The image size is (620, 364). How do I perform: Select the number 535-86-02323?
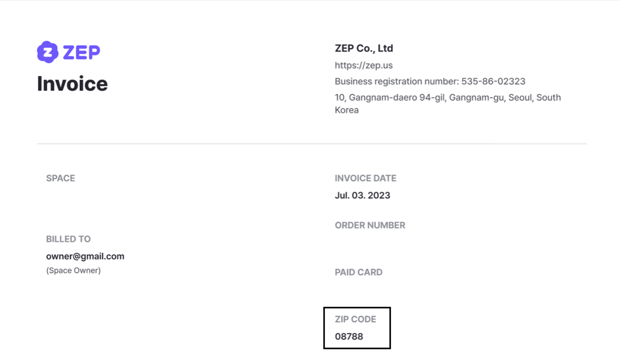pos(493,81)
